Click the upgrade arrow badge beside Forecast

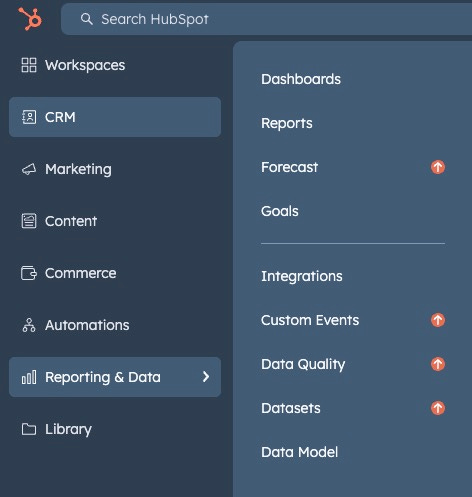pos(438,167)
